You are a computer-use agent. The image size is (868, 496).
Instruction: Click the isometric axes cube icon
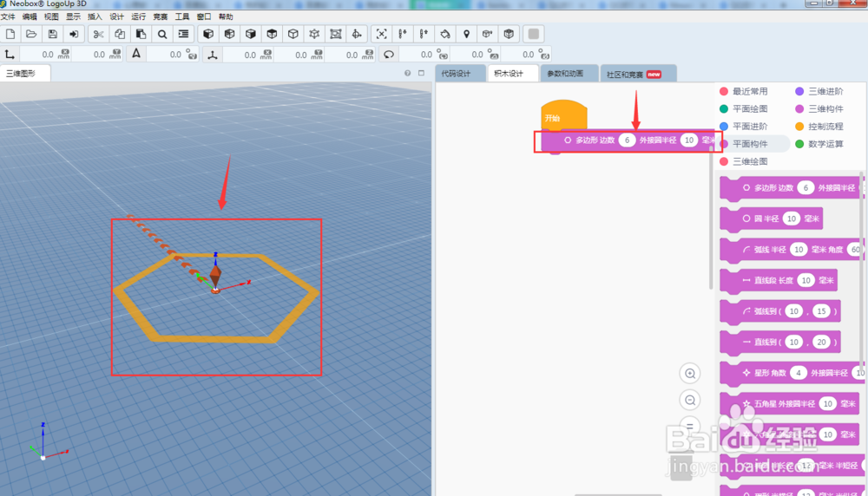pos(314,35)
